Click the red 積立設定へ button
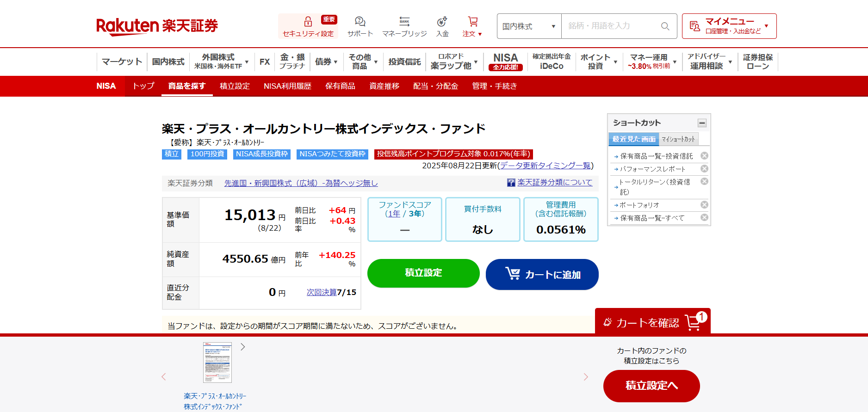This screenshot has width=868, height=412. [651, 386]
